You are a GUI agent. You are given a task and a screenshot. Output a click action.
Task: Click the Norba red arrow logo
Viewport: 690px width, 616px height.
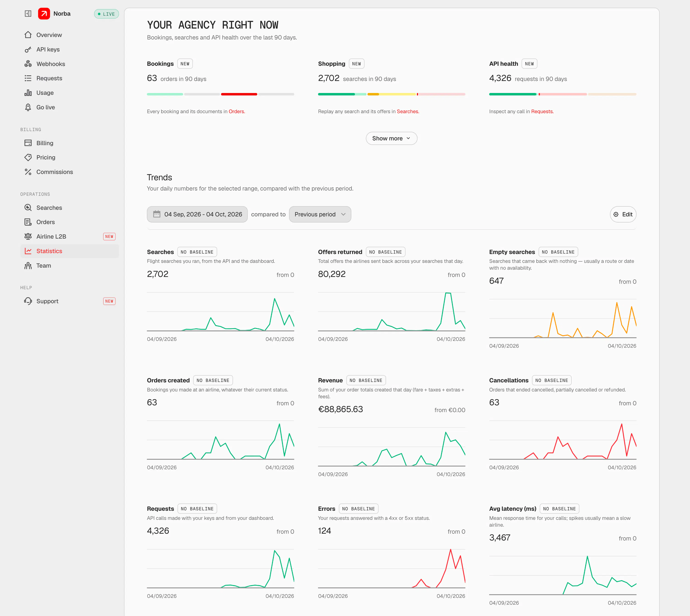click(x=44, y=14)
